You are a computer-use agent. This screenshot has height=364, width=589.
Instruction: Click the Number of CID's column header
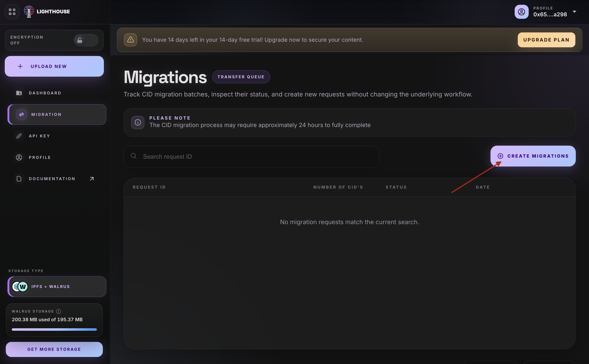[338, 187]
